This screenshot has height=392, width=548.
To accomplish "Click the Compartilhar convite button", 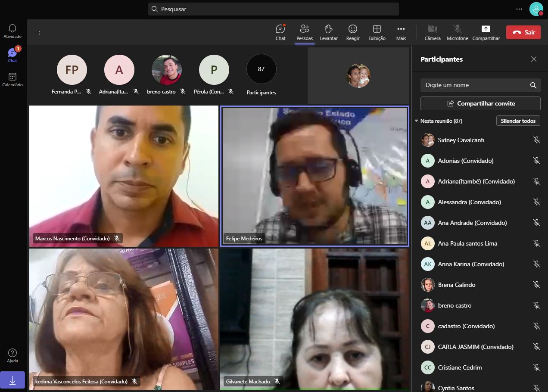I will 480,103.
